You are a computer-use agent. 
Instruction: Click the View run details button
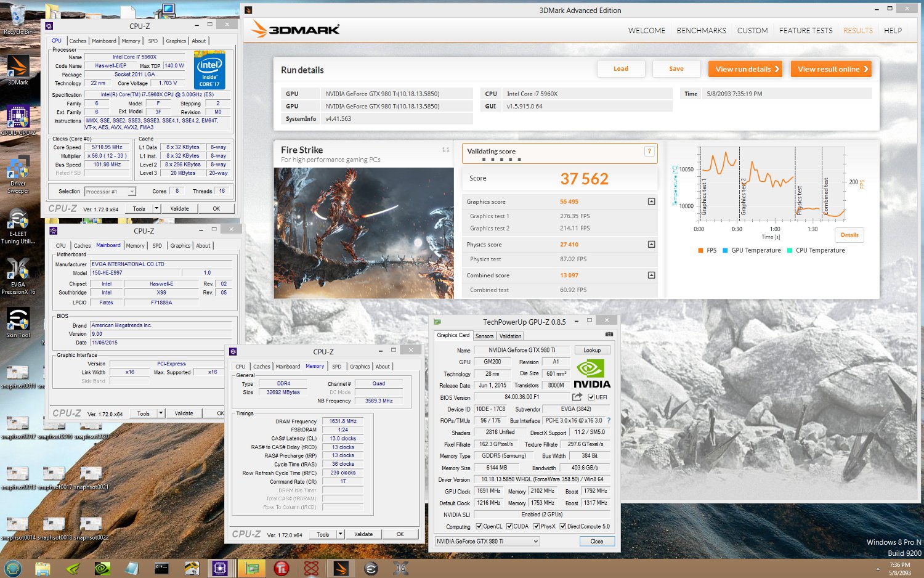tap(745, 69)
